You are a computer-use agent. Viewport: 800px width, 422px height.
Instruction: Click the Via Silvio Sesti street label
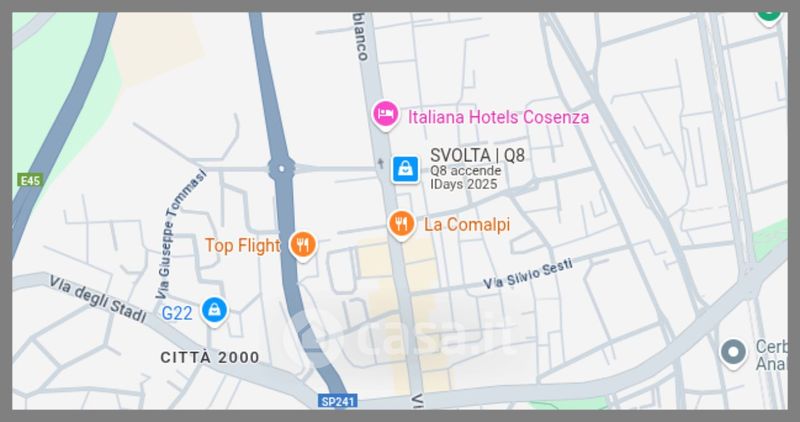tap(528, 274)
